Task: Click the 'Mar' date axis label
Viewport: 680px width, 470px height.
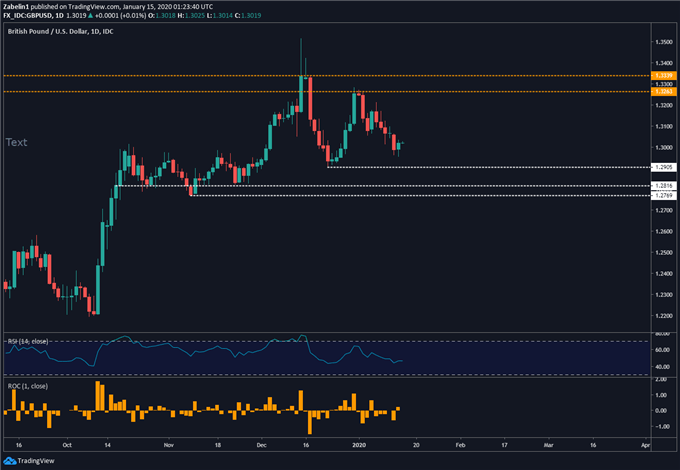Action: pyautogui.click(x=549, y=445)
